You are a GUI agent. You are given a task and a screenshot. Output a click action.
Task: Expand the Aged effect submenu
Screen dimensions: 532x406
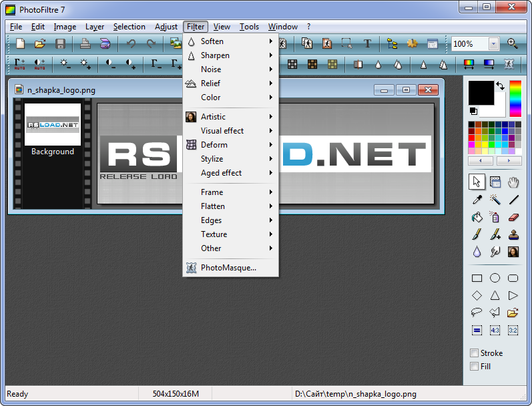coord(231,173)
